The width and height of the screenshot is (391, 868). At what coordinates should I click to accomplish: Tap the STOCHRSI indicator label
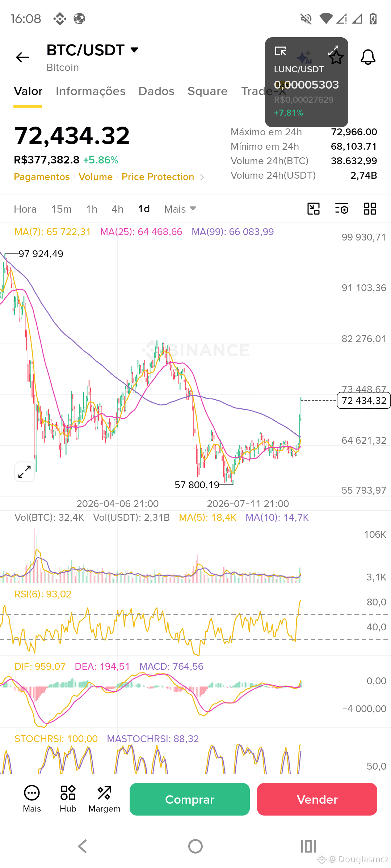tap(56, 739)
